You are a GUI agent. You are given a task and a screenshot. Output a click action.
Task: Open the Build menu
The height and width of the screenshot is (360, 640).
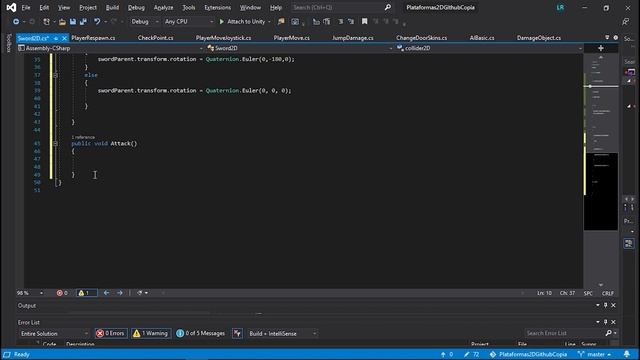pyautogui.click(x=112, y=7)
